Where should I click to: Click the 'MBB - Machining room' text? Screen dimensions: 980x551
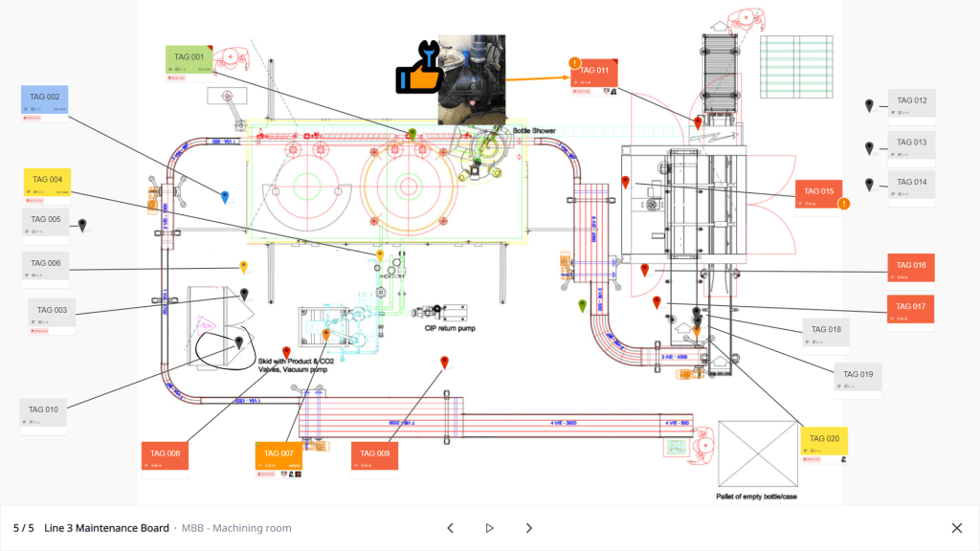(x=236, y=528)
